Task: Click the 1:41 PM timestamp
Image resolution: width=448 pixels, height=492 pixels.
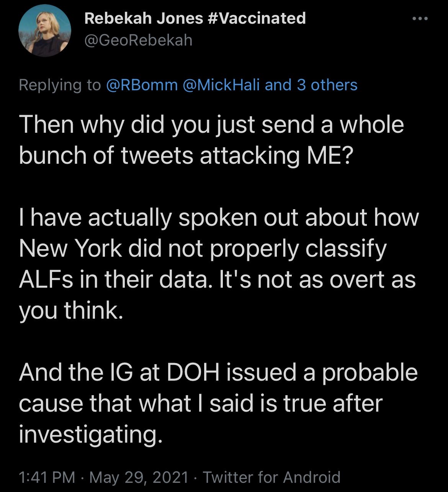Action: [x=47, y=477]
